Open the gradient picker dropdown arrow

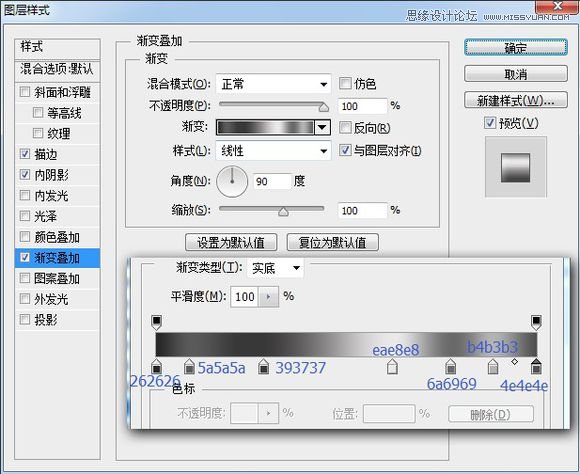tap(322, 128)
